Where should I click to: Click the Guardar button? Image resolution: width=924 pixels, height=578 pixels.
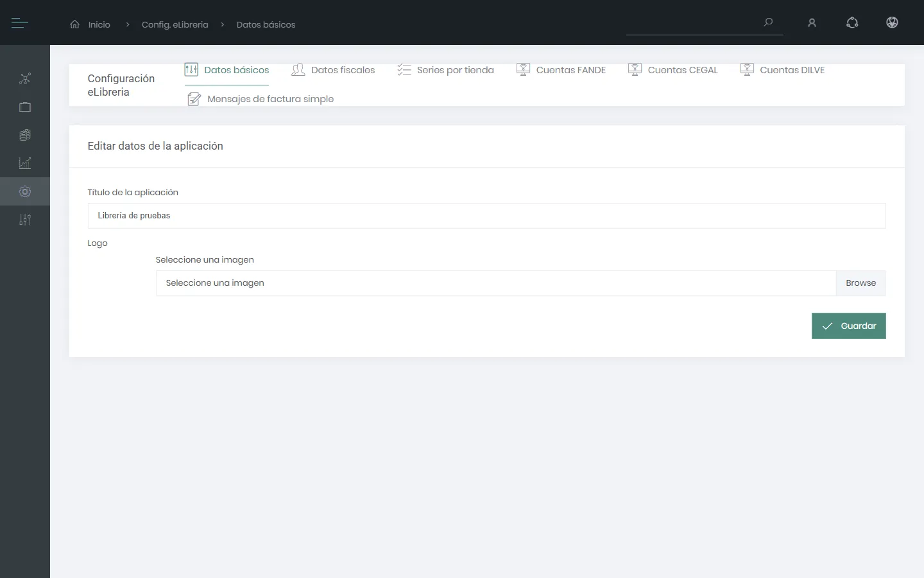pyautogui.click(x=848, y=326)
